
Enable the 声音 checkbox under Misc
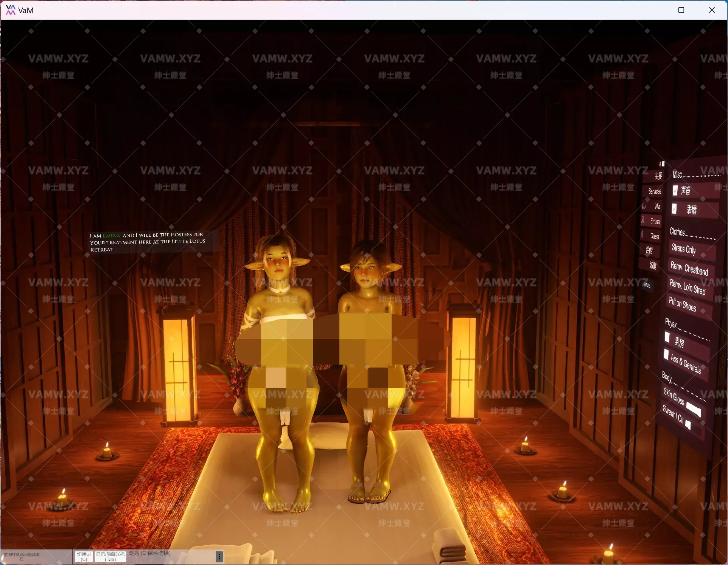click(x=675, y=191)
